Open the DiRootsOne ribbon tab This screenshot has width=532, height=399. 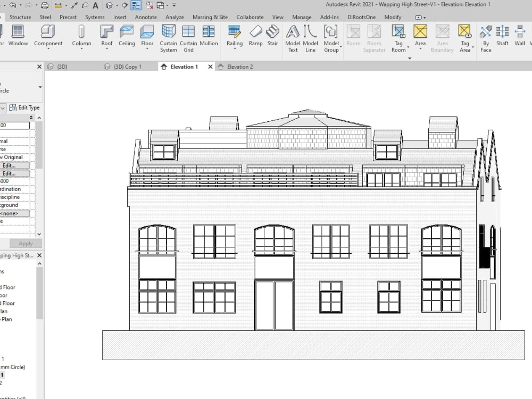click(361, 17)
